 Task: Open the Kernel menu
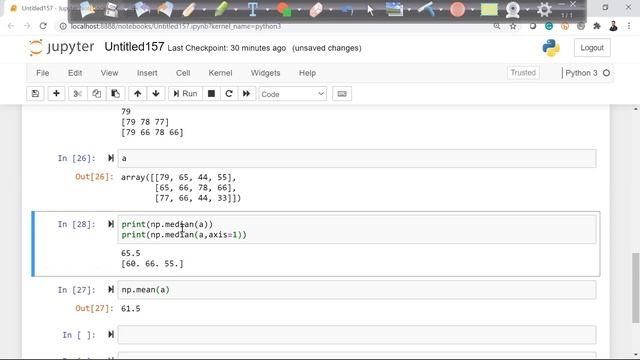(x=220, y=73)
